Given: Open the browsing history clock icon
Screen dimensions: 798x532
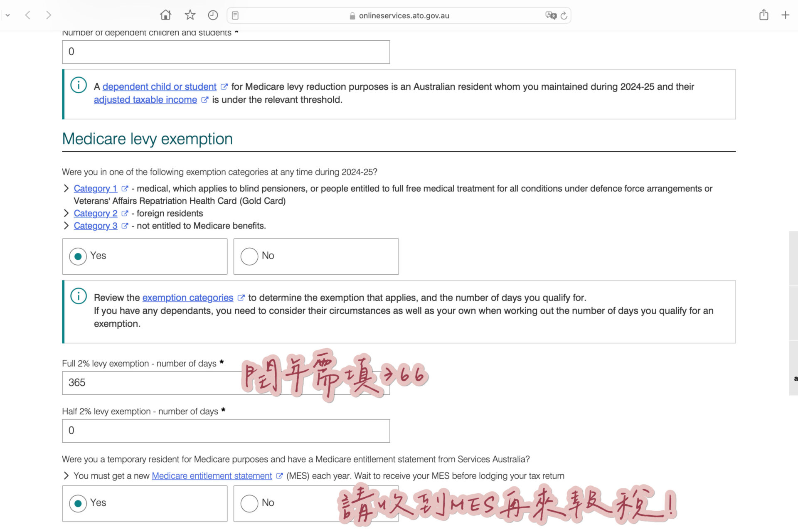Looking at the screenshot, I should pos(213,15).
